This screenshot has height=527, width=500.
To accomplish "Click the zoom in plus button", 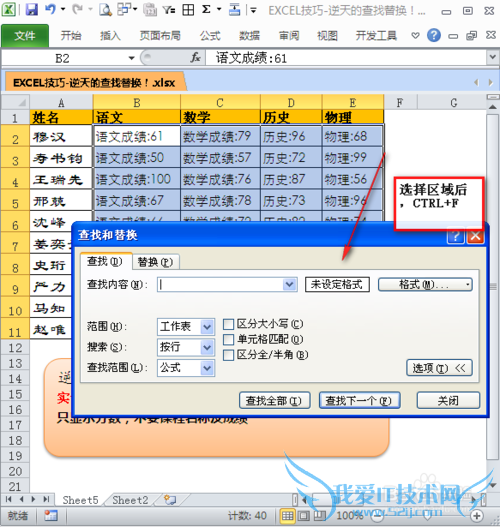I will (x=477, y=515).
